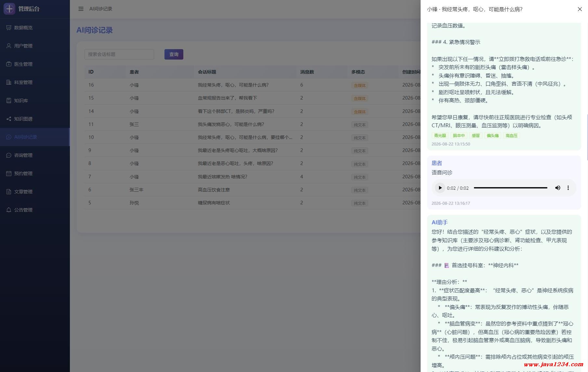Open 文章管理 sidebar item
Viewport: 588px width, 372px height.
(x=35, y=192)
